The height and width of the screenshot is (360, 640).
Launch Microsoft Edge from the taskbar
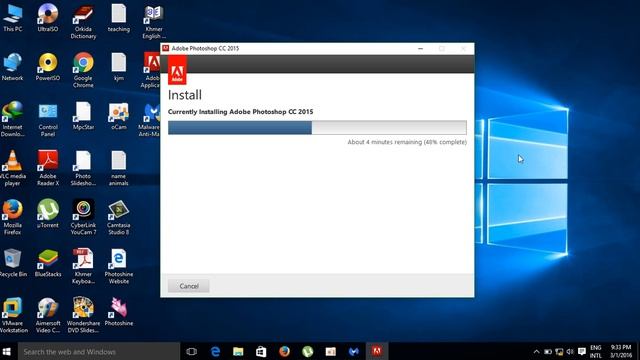(x=215, y=351)
